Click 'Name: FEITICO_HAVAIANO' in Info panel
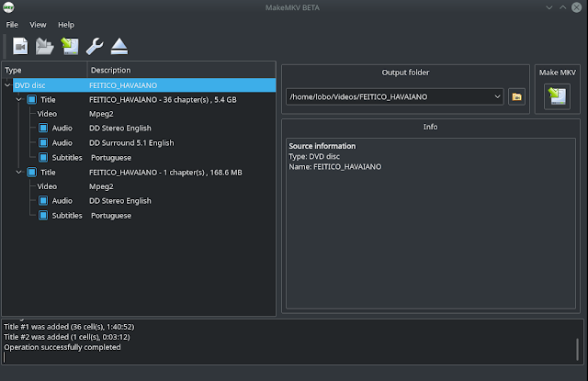The image size is (588, 381). (334, 167)
